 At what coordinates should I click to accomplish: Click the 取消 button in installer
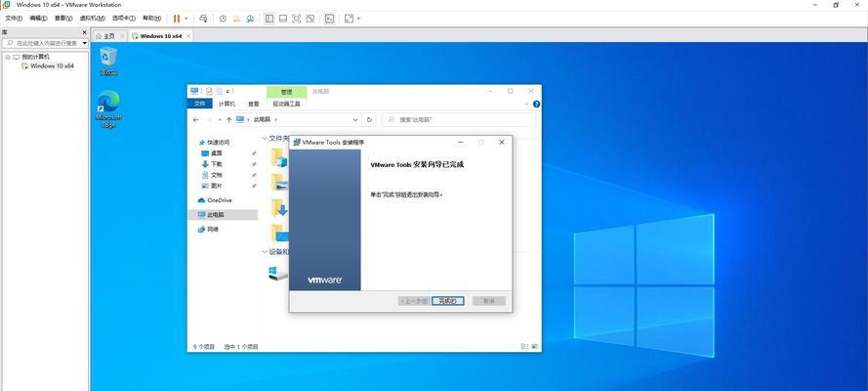[489, 301]
